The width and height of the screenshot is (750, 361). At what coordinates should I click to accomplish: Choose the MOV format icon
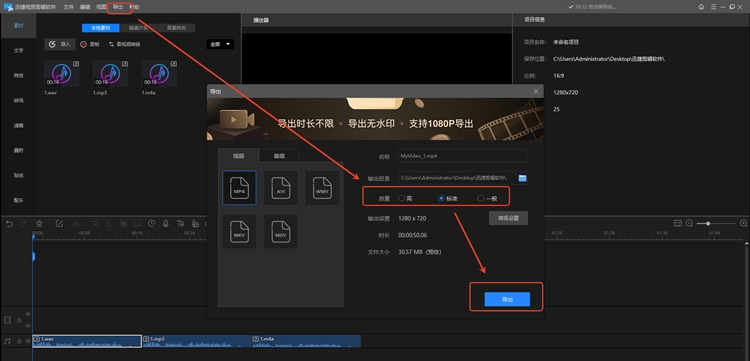281,231
